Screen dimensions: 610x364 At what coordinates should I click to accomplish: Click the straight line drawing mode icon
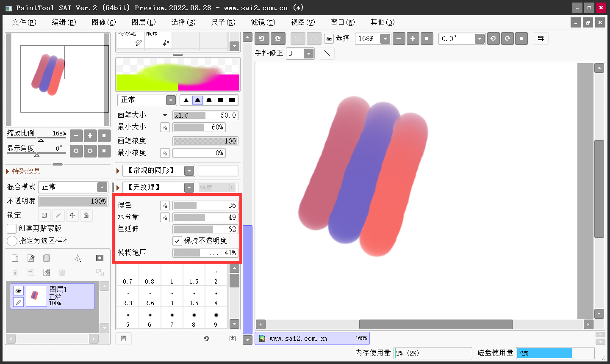coord(327,53)
